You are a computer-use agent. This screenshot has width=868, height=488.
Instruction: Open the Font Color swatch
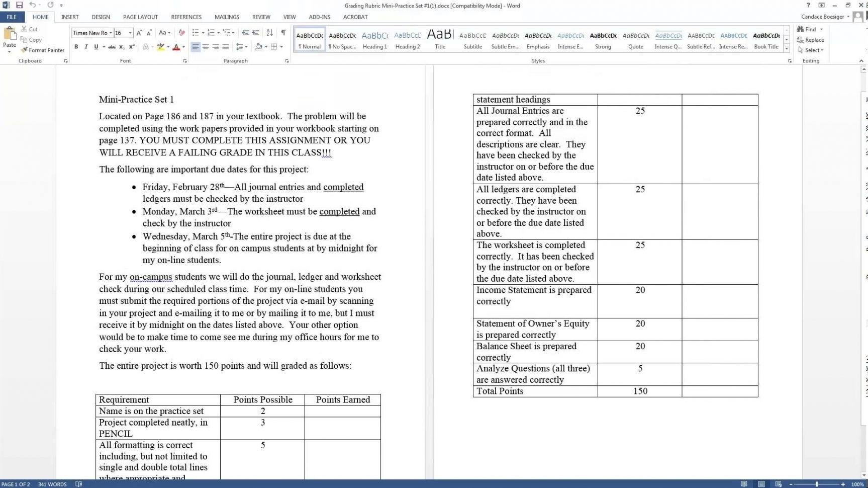coord(177,47)
